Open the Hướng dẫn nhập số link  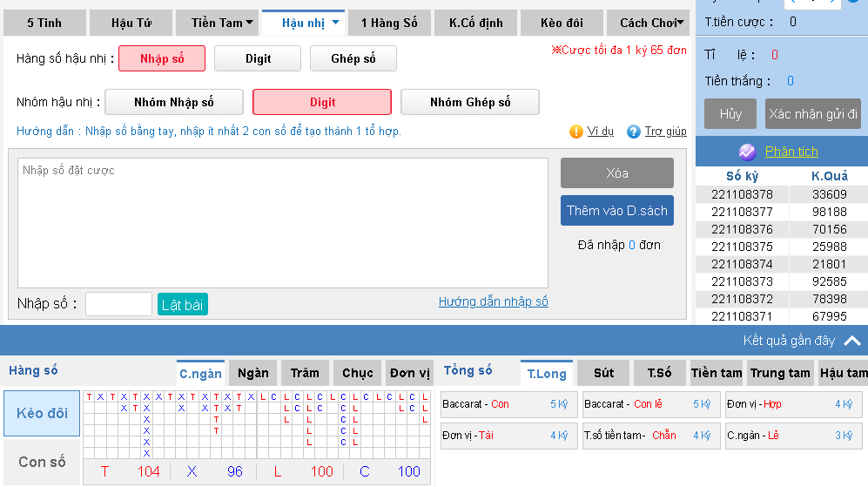coord(493,301)
